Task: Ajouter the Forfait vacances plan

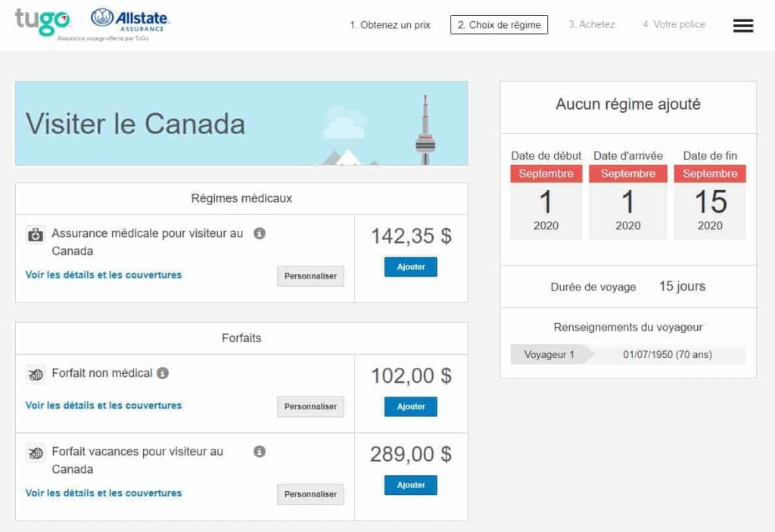Action: click(x=410, y=485)
